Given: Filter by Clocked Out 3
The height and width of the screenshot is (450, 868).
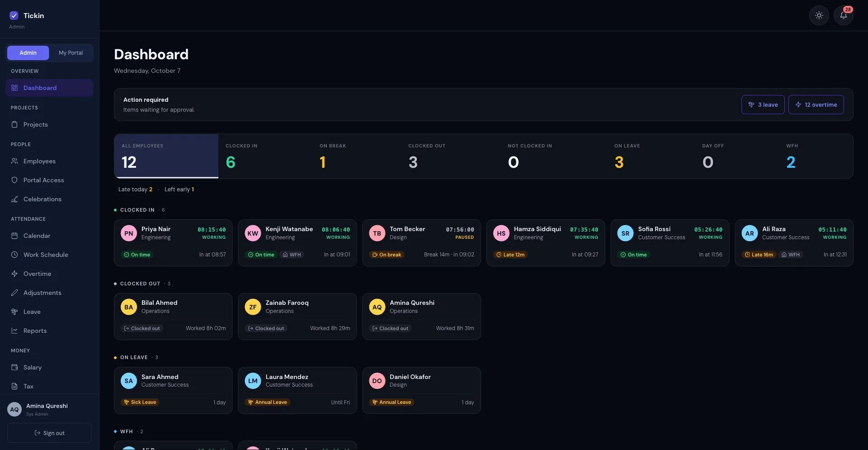Looking at the screenshot, I should click(x=451, y=156).
